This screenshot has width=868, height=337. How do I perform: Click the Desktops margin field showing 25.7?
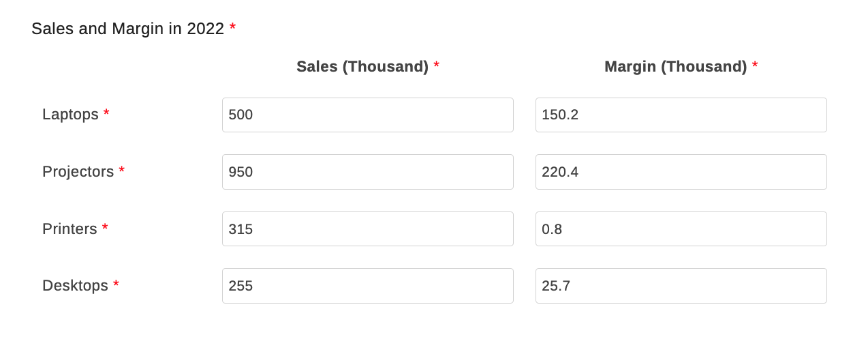click(681, 286)
